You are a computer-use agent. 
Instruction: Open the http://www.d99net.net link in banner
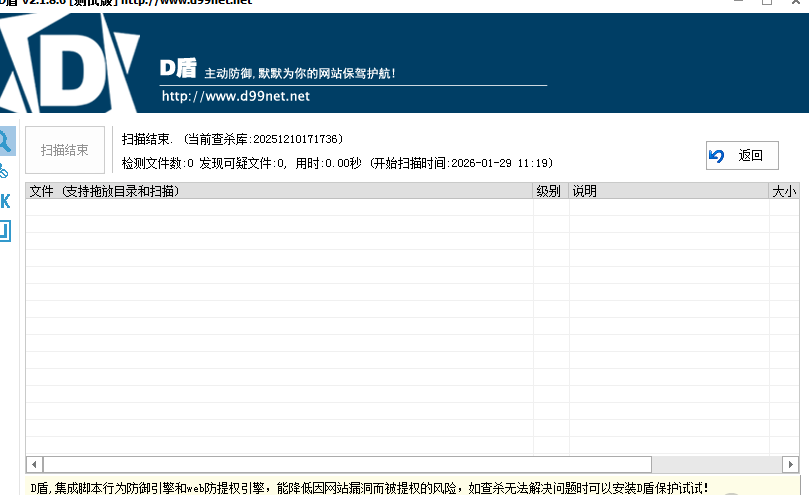(236, 96)
